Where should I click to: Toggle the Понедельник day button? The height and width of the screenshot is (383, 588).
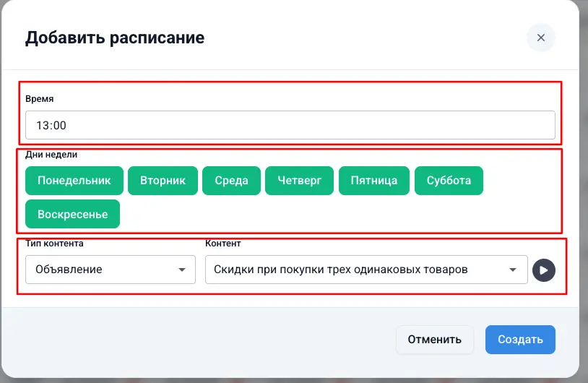pos(74,181)
